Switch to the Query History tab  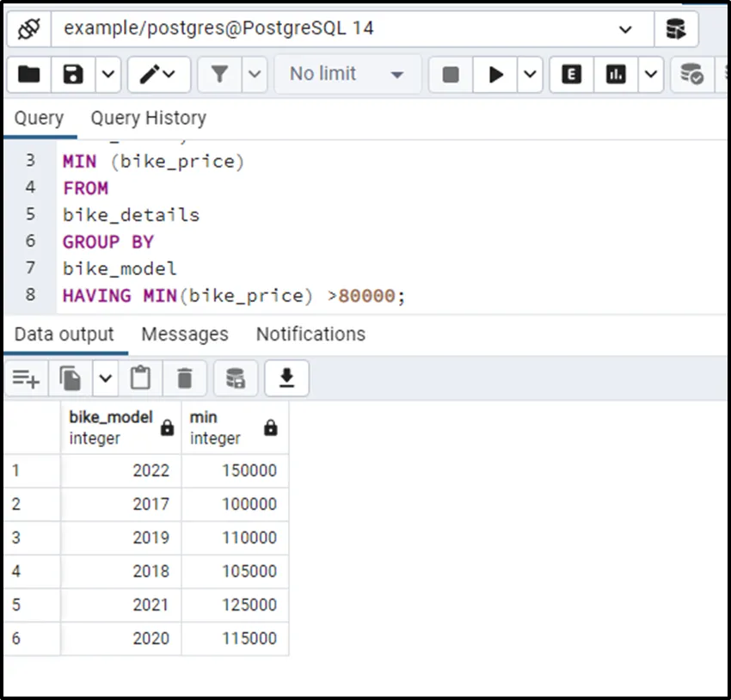coord(148,118)
